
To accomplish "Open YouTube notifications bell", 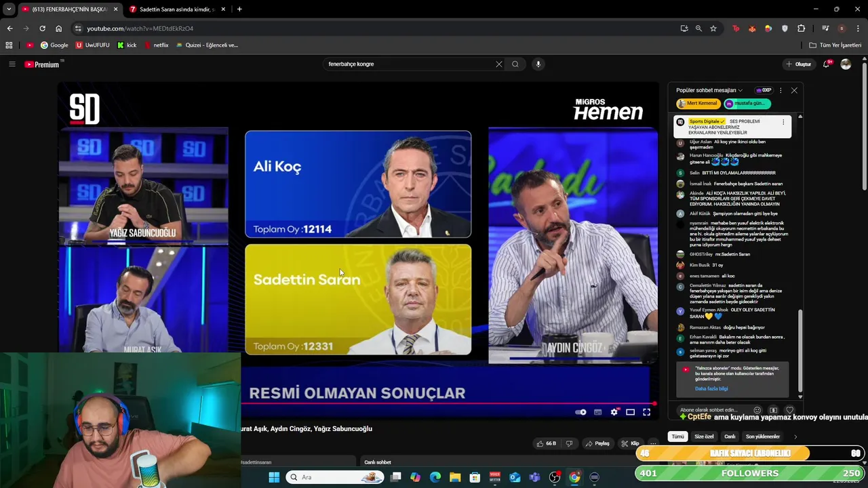I will (827, 64).
